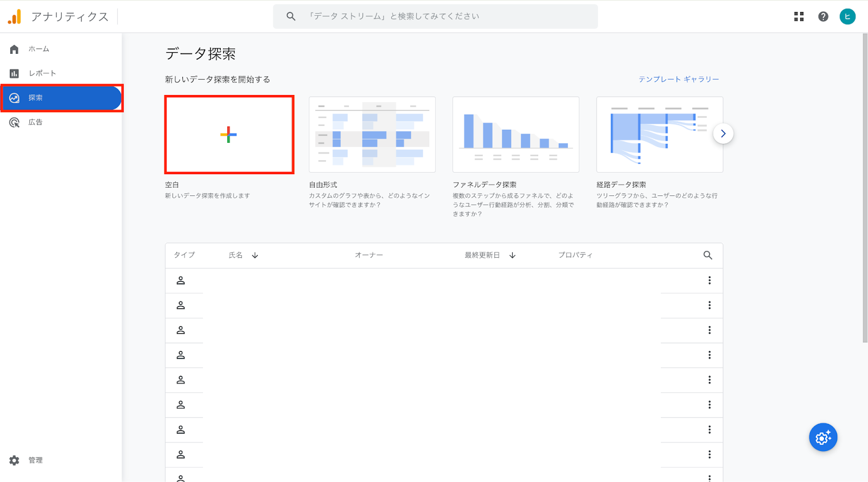The image size is (868, 482).
Task: Search for 「データ ストリーム」 in the top search field
Action: point(435,16)
